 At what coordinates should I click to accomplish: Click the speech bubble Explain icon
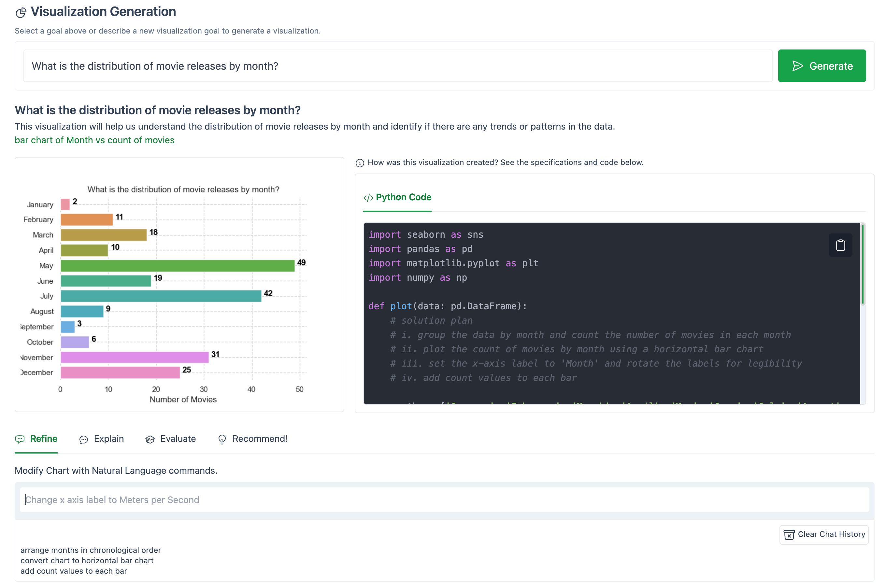coord(84,439)
